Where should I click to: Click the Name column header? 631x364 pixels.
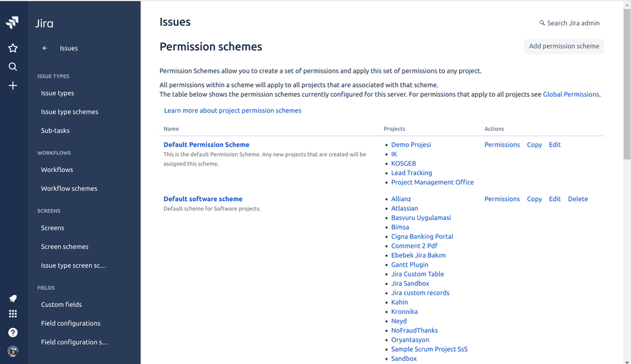tap(171, 129)
